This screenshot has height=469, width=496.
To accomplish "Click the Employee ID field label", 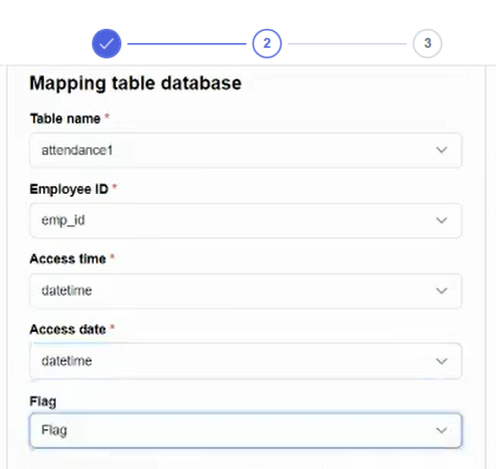I will 69,189.
